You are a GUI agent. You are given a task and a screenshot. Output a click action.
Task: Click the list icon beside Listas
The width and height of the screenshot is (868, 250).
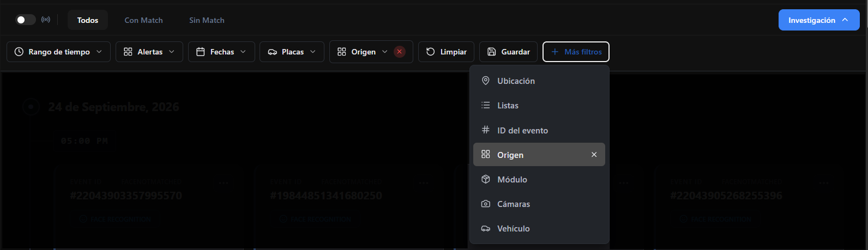coord(486,105)
